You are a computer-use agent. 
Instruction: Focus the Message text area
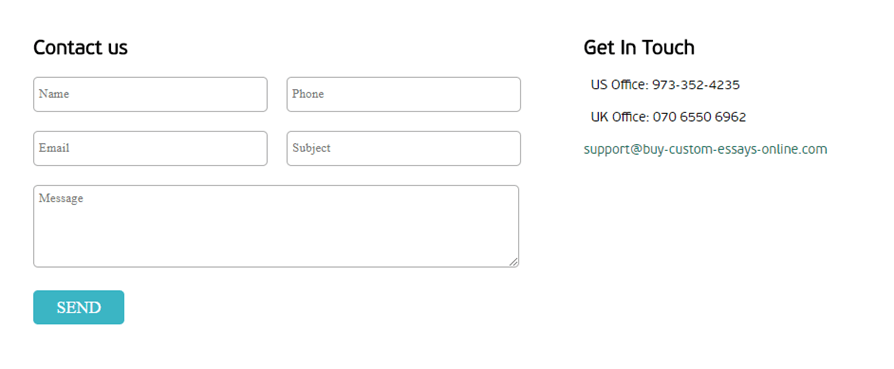point(276,226)
